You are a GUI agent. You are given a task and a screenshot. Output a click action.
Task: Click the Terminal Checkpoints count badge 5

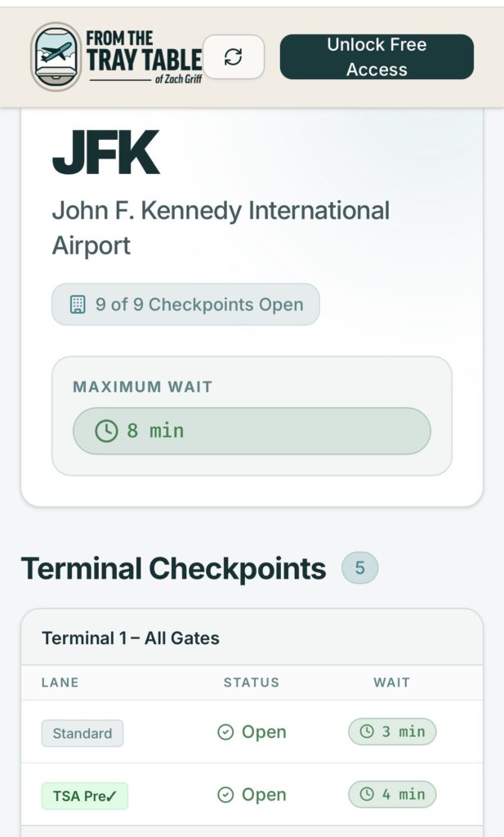[359, 568]
